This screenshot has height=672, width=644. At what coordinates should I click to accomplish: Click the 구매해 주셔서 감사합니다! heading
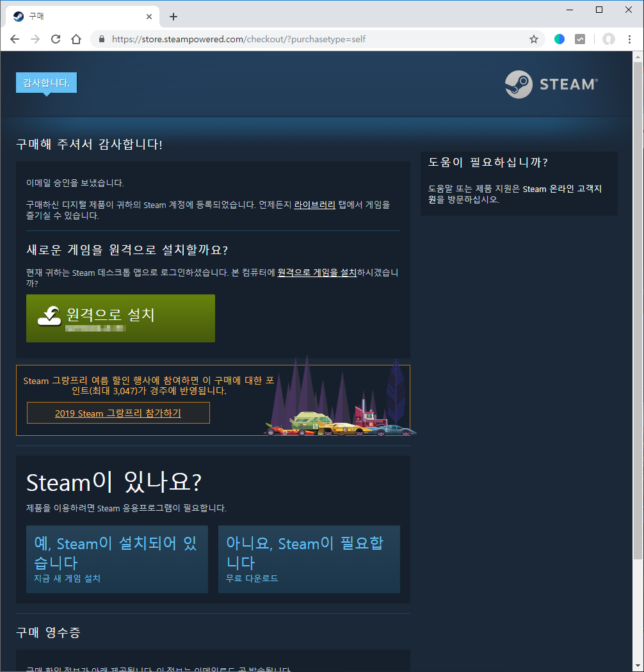coord(89,144)
